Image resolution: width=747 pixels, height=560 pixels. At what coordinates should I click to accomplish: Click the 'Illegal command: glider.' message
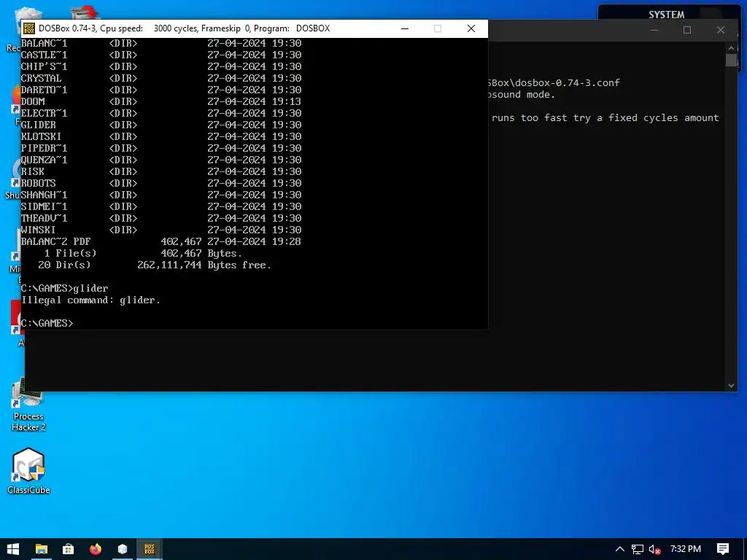pyautogui.click(x=91, y=300)
